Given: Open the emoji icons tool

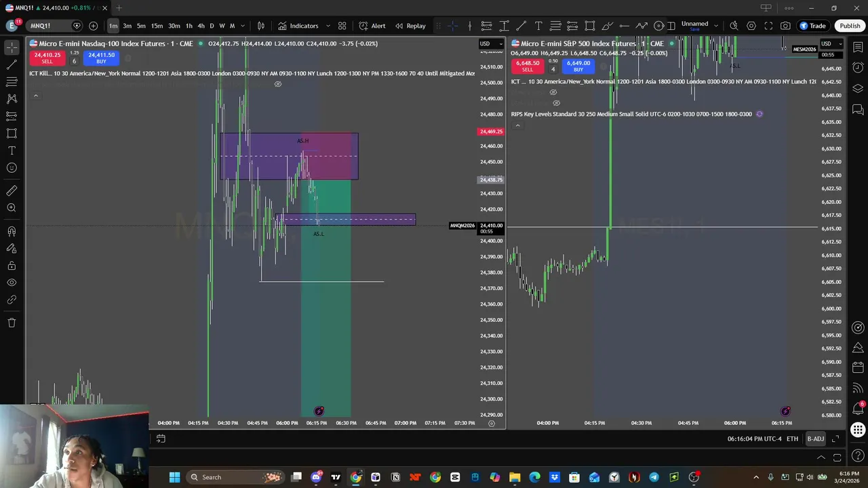Looking at the screenshot, I should pos(12,168).
